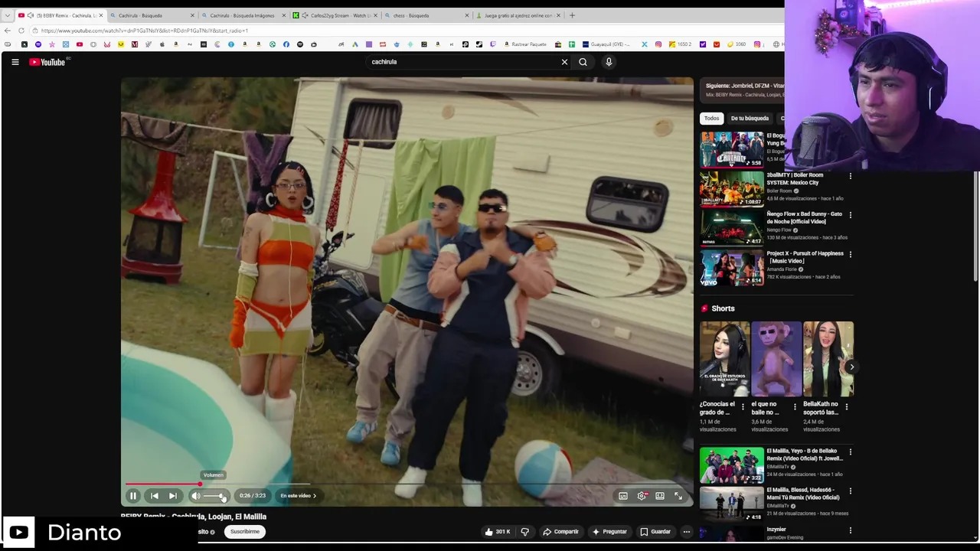The width and height of the screenshot is (980, 551).
Task: Open El Malilla B de Bellako Remix video
Action: [x=732, y=465]
